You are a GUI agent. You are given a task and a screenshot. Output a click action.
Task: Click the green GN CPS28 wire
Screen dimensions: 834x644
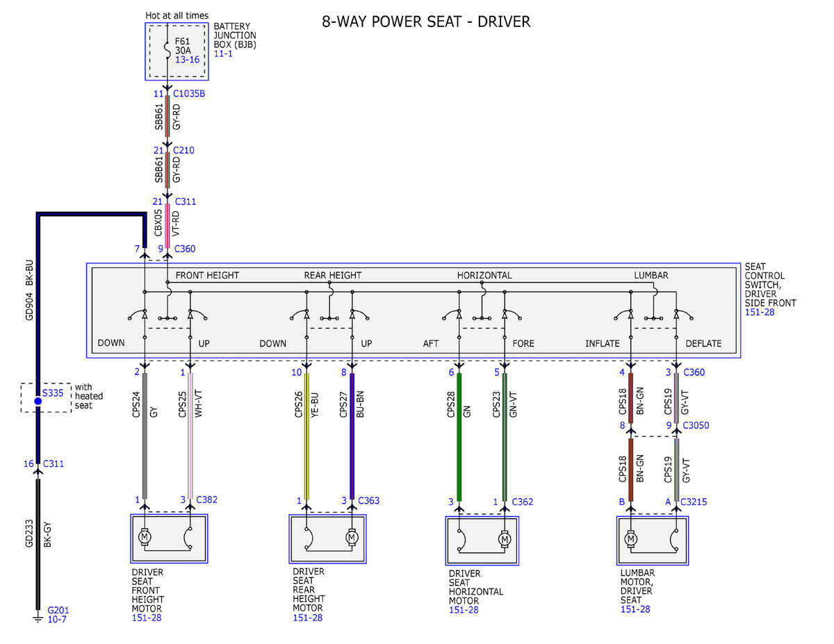coord(459,436)
